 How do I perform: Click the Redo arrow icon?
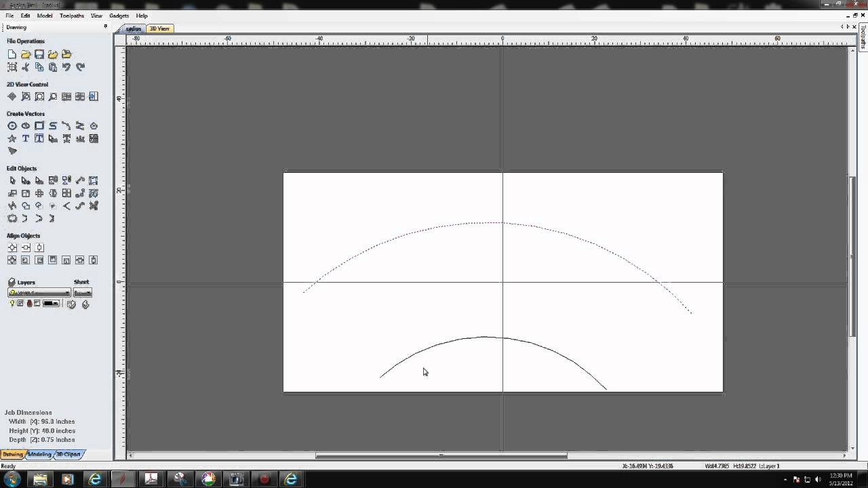[80, 67]
